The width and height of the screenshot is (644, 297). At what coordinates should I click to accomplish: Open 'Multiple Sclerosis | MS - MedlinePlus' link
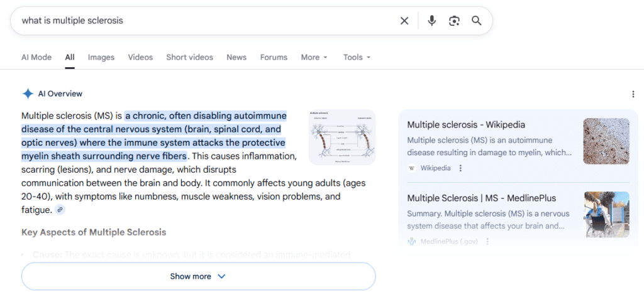click(481, 198)
